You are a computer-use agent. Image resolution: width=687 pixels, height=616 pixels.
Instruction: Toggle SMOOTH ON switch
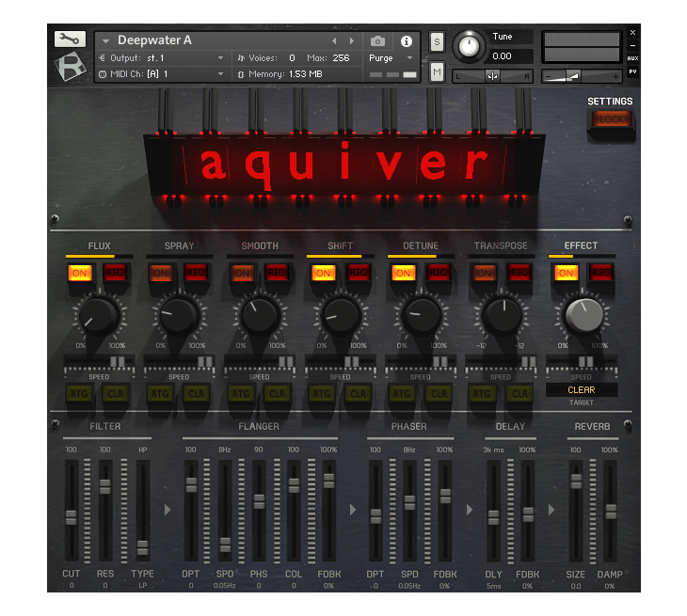[242, 273]
